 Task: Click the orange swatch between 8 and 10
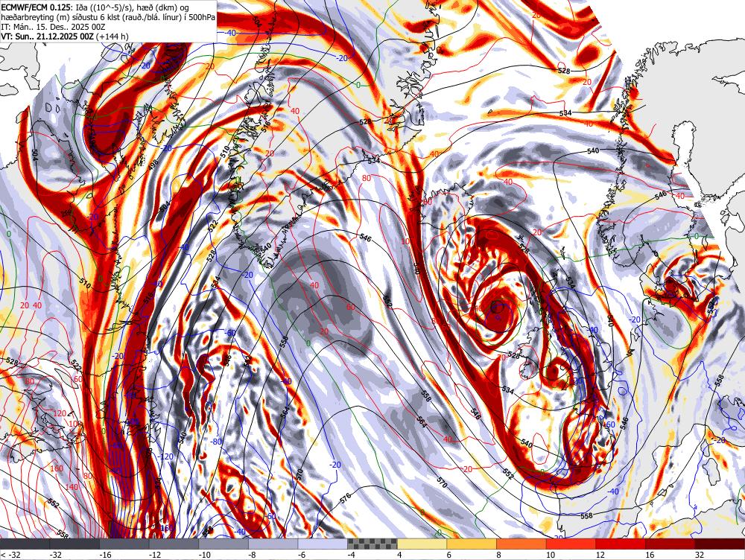coord(521,544)
